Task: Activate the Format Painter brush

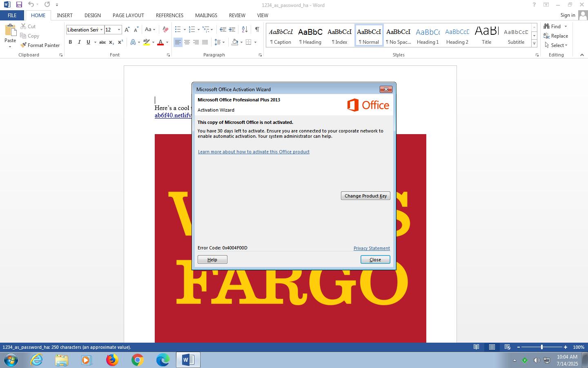Action: 40,45
